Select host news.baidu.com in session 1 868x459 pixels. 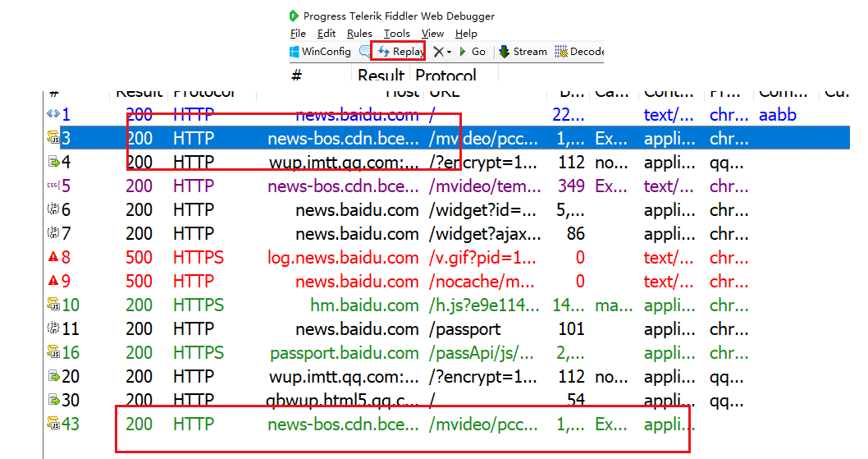click(x=357, y=115)
